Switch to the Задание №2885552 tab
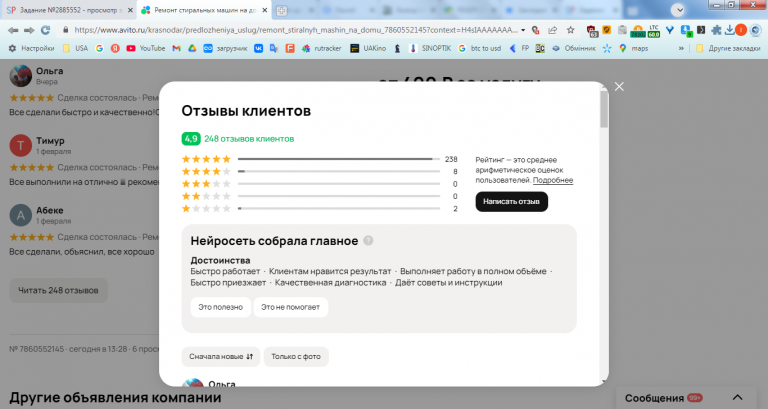The width and height of the screenshot is (768, 409). click(x=69, y=10)
